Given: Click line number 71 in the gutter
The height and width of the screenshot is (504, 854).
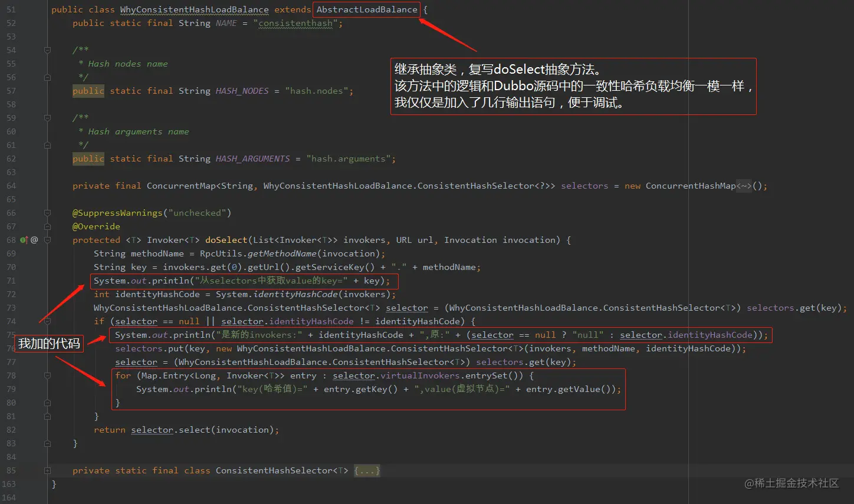Looking at the screenshot, I should [11, 281].
